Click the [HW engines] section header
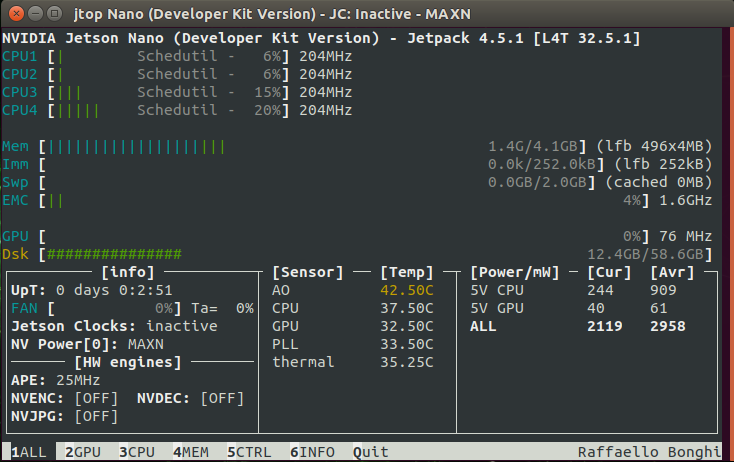The height and width of the screenshot is (462, 734). pos(128,362)
